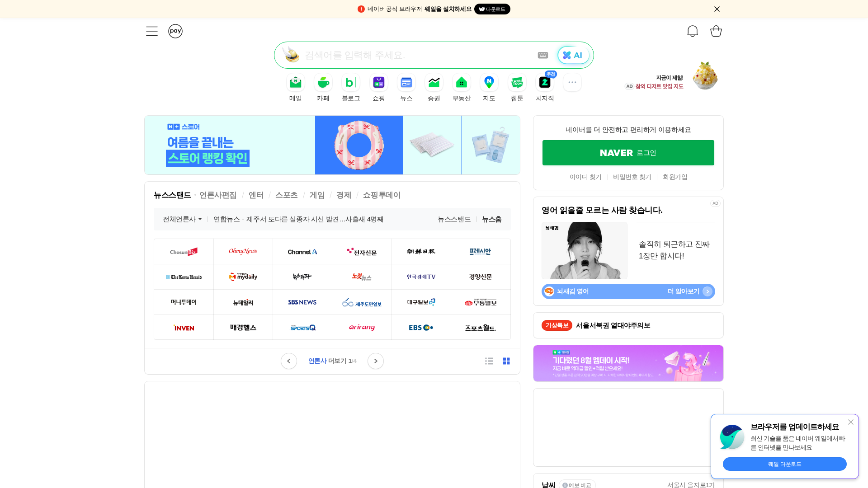The height and width of the screenshot is (488, 868).
Task: Click the 다운로드 button in top banner
Action: tap(492, 9)
